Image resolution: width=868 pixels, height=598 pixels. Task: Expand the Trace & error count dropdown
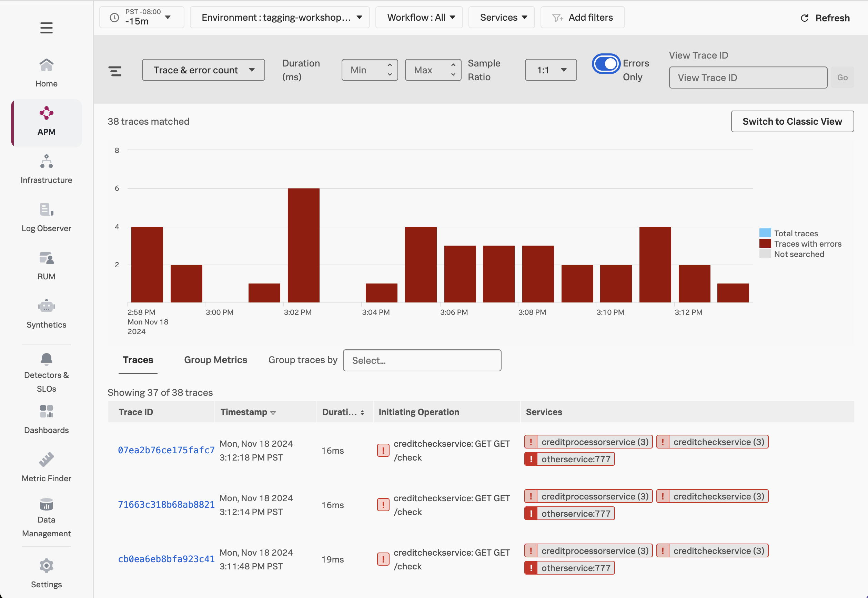pyautogui.click(x=203, y=70)
